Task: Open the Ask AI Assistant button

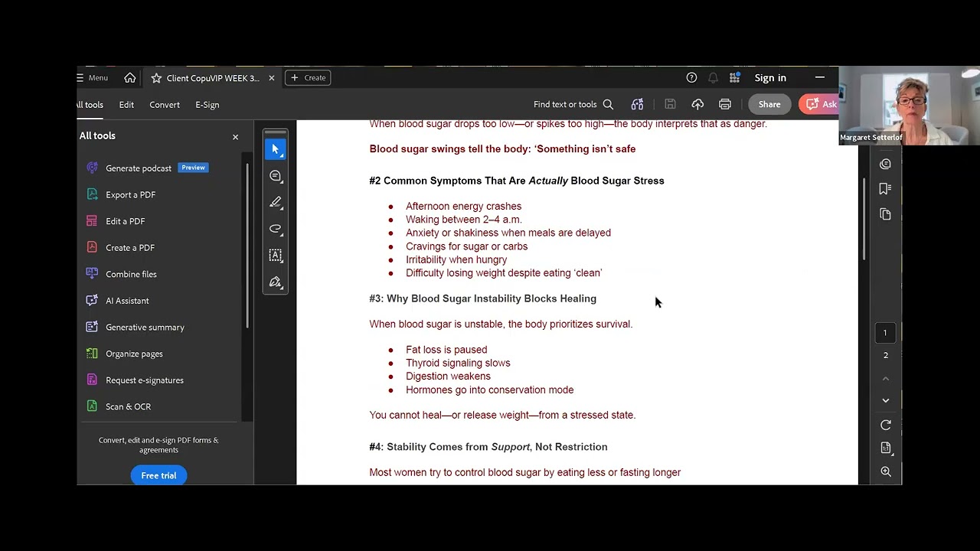Action: (819, 104)
